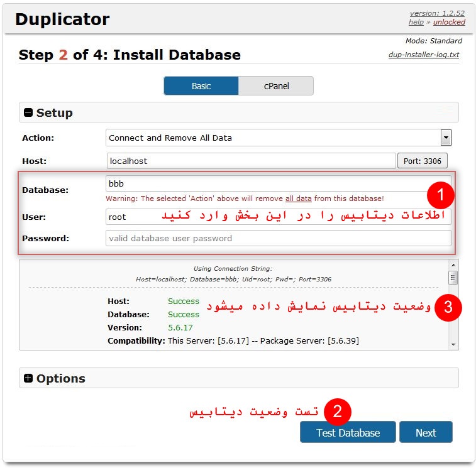Click the Setup section header text
Screen dimensions: 476x468
coord(55,113)
